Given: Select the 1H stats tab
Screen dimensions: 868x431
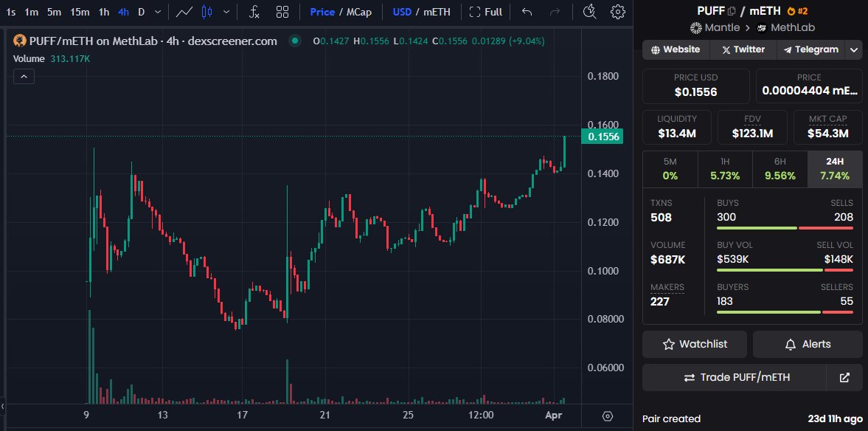Looking at the screenshot, I should click(725, 169).
